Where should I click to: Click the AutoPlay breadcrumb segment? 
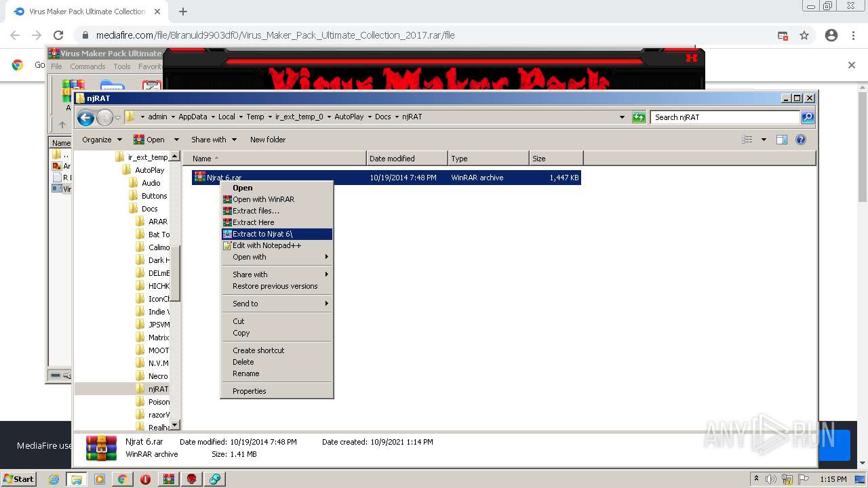tap(349, 117)
